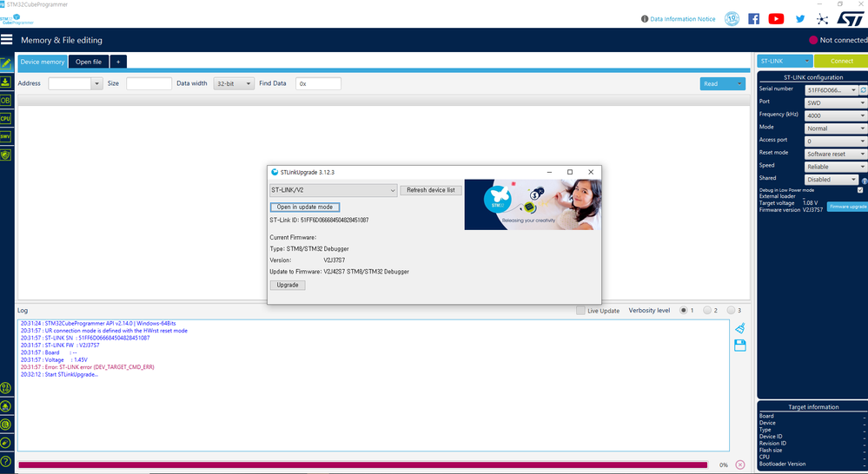Open the Data width 32-bit dropdown

tap(234, 83)
